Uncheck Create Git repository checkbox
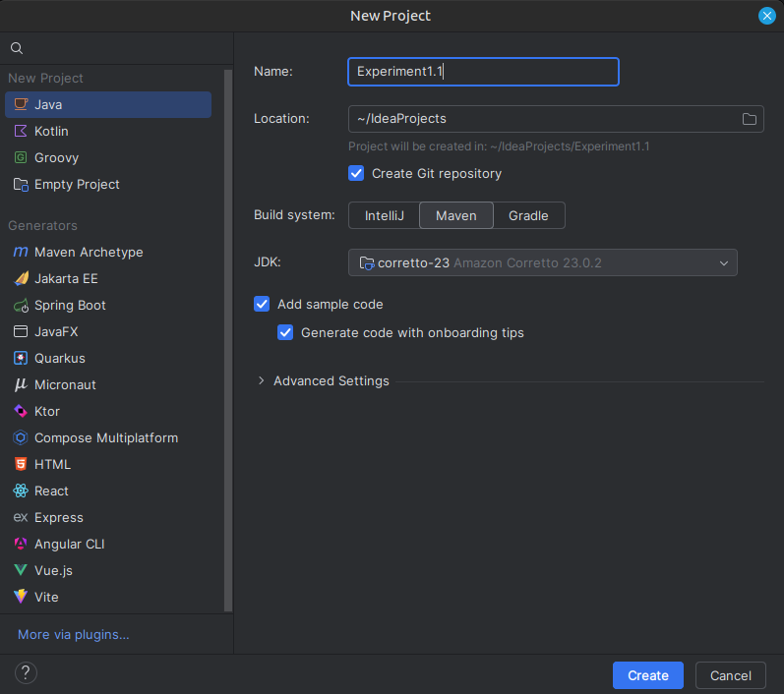This screenshot has height=694, width=784. [356, 173]
